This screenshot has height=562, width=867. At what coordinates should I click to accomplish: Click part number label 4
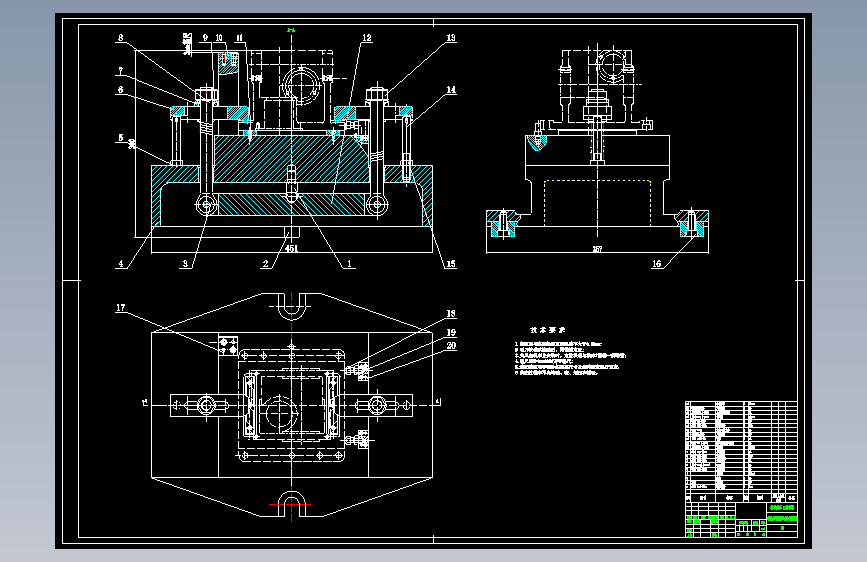[121, 264]
